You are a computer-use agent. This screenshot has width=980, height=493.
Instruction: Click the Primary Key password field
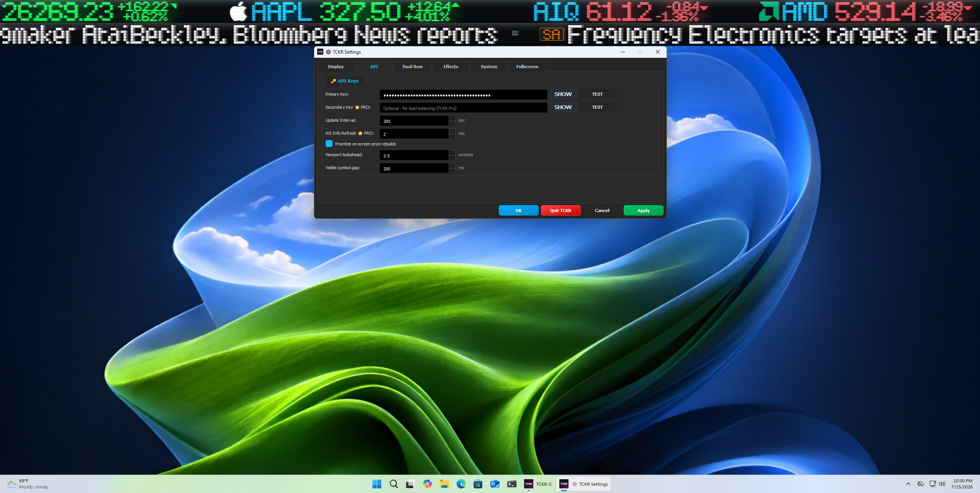pyautogui.click(x=463, y=95)
